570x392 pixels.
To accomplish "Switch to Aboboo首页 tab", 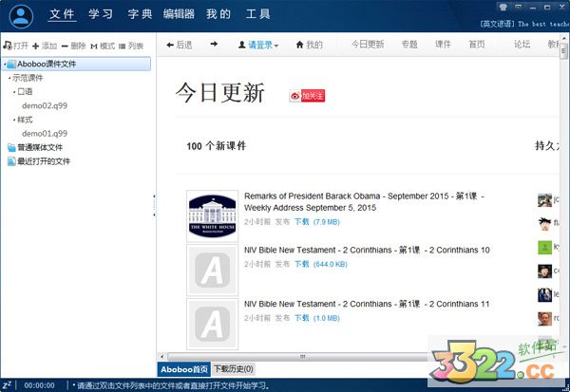I will (x=184, y=369).
